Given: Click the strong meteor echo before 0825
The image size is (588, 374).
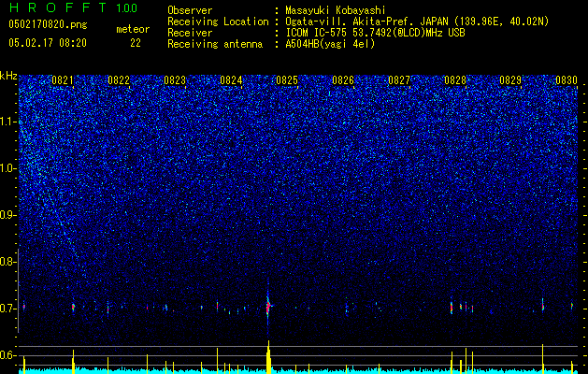Looking at the screenshot, I should click(x=268, y=306).
